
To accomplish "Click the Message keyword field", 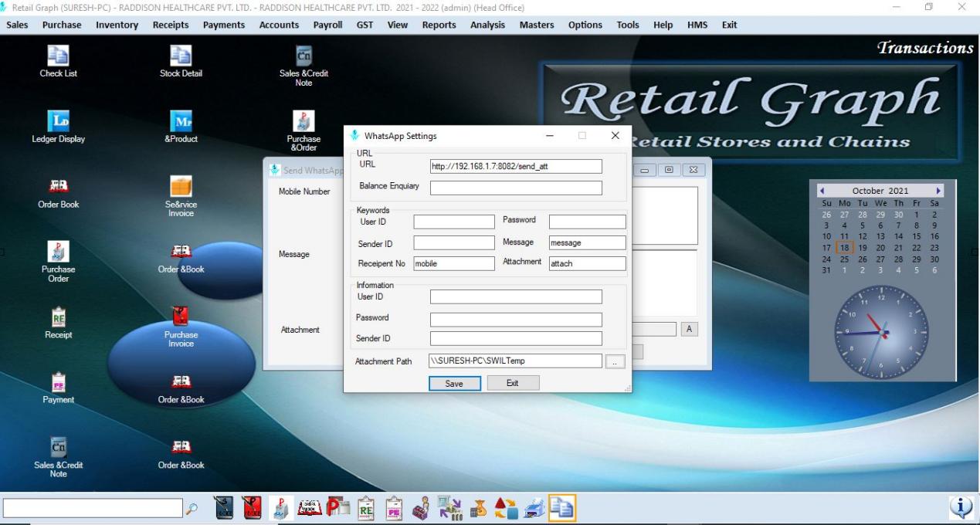I will click(588, 242).
